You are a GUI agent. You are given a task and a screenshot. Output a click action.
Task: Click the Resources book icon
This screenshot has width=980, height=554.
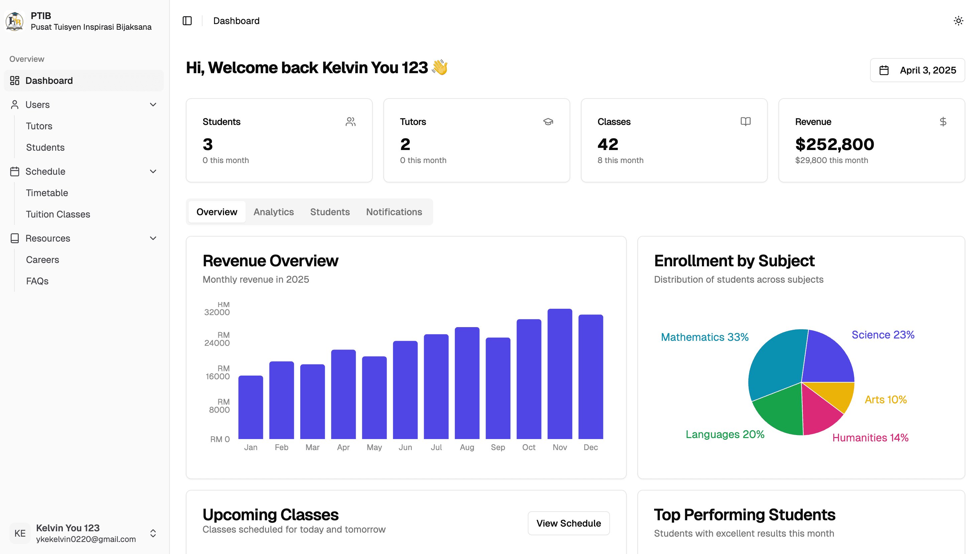pyautogui.click(x=15, y=239)
